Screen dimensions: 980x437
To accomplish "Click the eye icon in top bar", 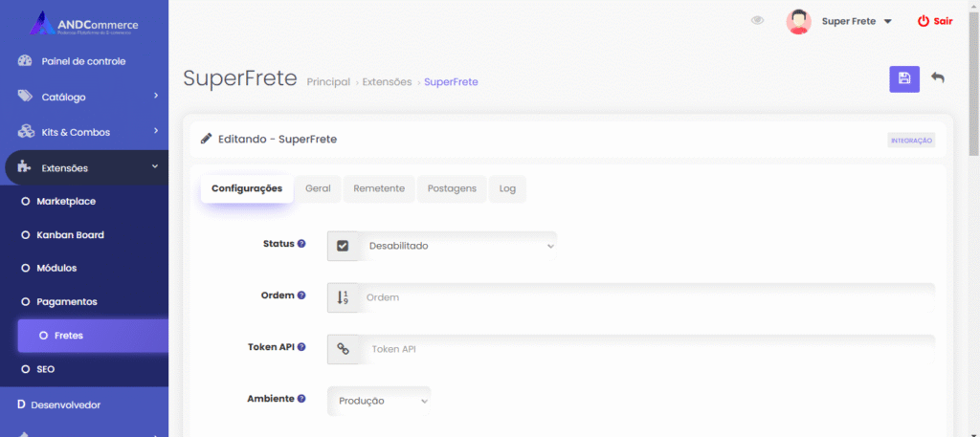I will pyautogui.click(x=758, y=21).
